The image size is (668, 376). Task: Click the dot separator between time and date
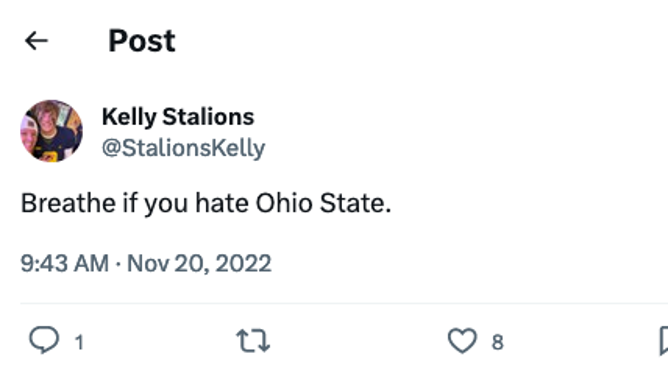click(x=118, y=264)
